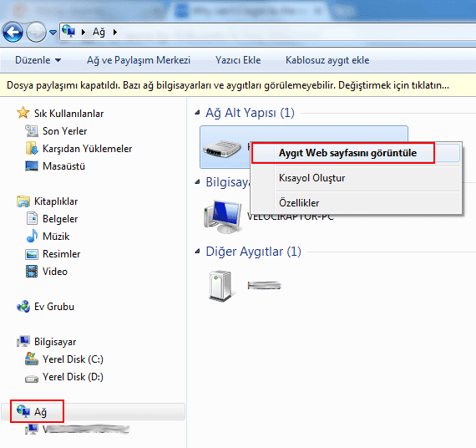Viewport: 476px width, 448px height.
Task: Collapse the Ağ Alt Yapısı (1) group
Action: (198, 113)
